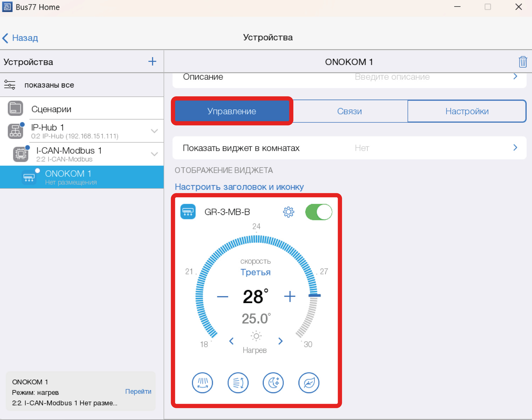
Task: Switch to the Настройки tab
Action: (x=467, y=111)
